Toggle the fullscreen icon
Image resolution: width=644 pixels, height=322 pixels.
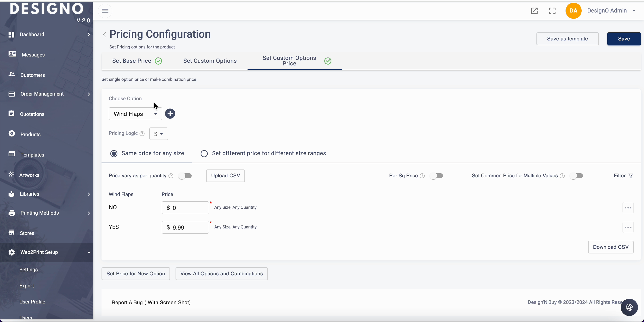point(552,11)
